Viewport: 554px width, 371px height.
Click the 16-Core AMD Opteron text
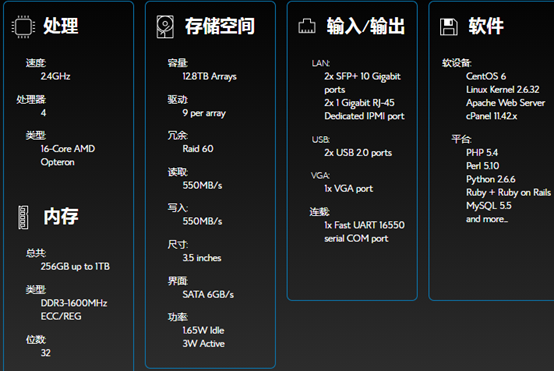(68, 155)
